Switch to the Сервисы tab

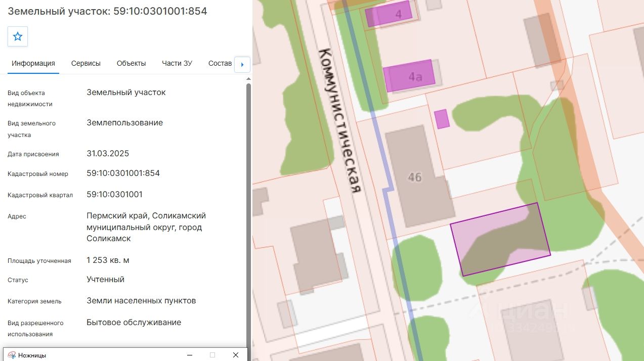pos(86,64)
